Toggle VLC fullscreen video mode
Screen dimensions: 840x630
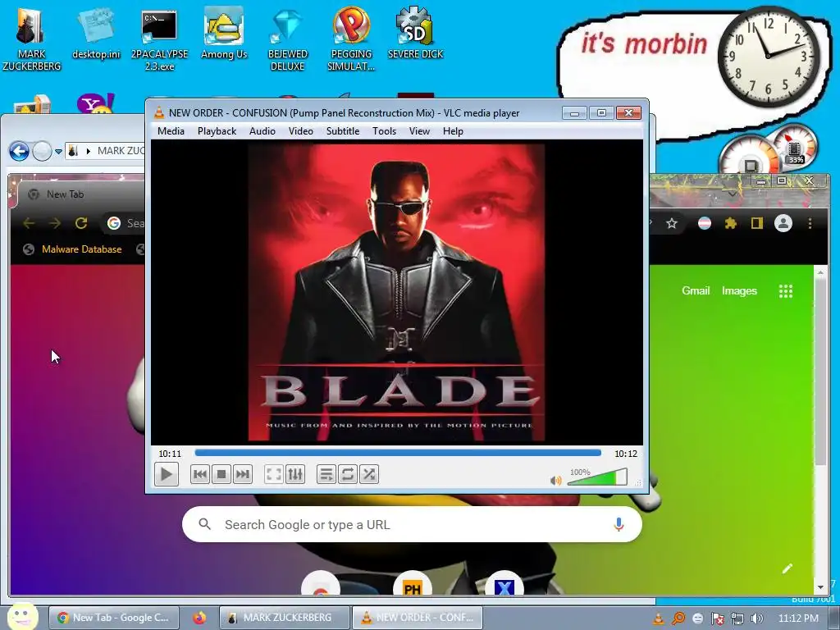coord(274,474)
